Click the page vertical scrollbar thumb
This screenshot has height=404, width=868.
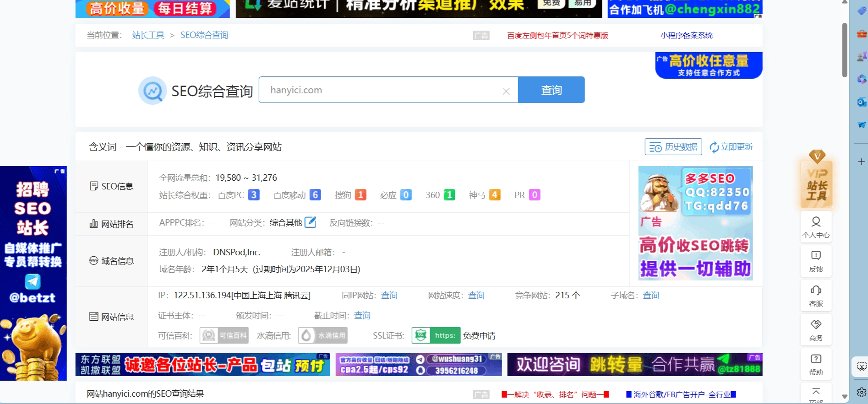click(x=845, y=49)
